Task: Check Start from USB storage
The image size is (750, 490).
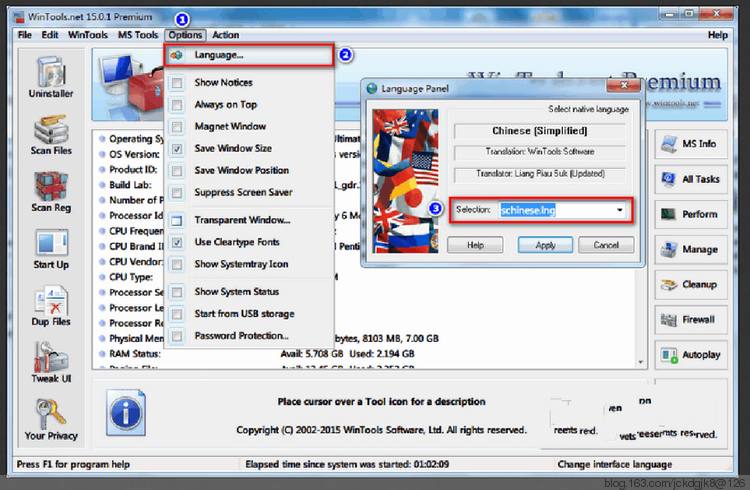Action: (176, 314)
